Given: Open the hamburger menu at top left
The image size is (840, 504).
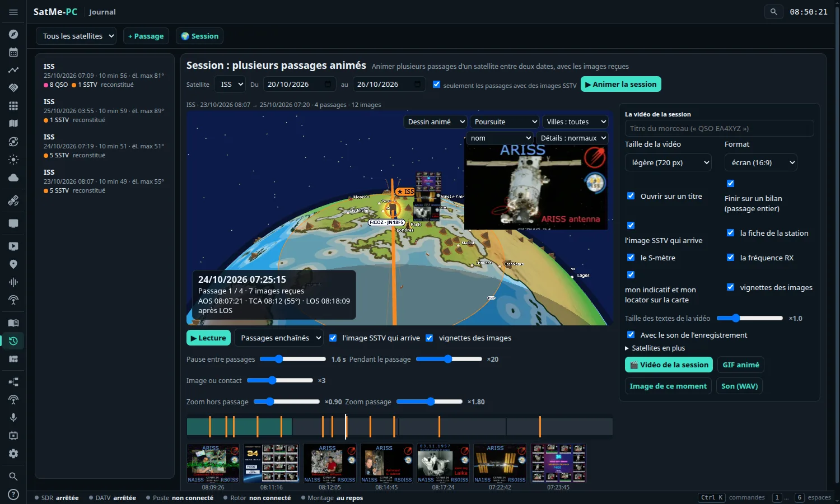Looking at the screenshot, I should click(13, 12).
